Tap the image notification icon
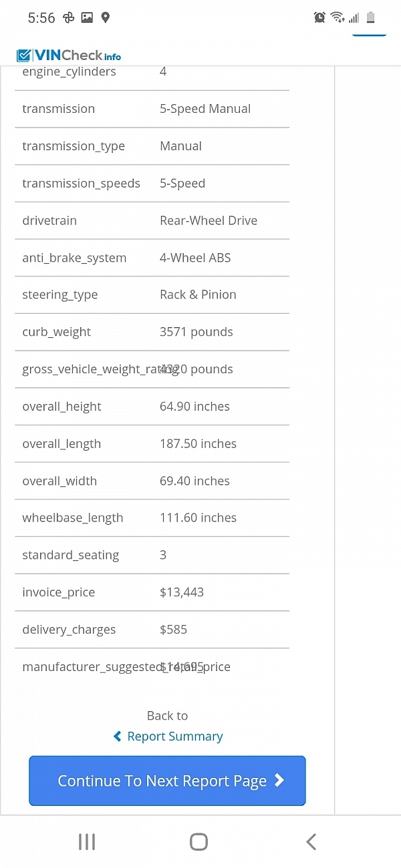Image resolution: width=401 pixels, height=868 pixels. (x=87, y=18)
